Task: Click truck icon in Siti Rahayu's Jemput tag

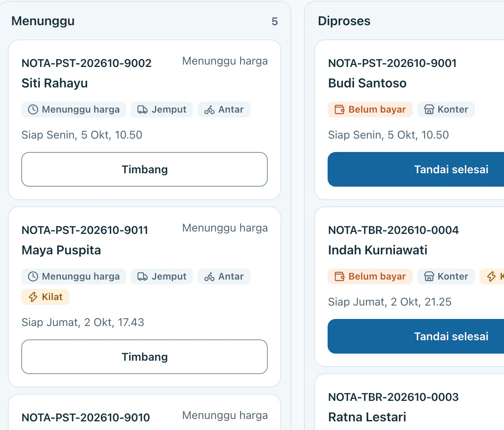Action: coord(143,109)
